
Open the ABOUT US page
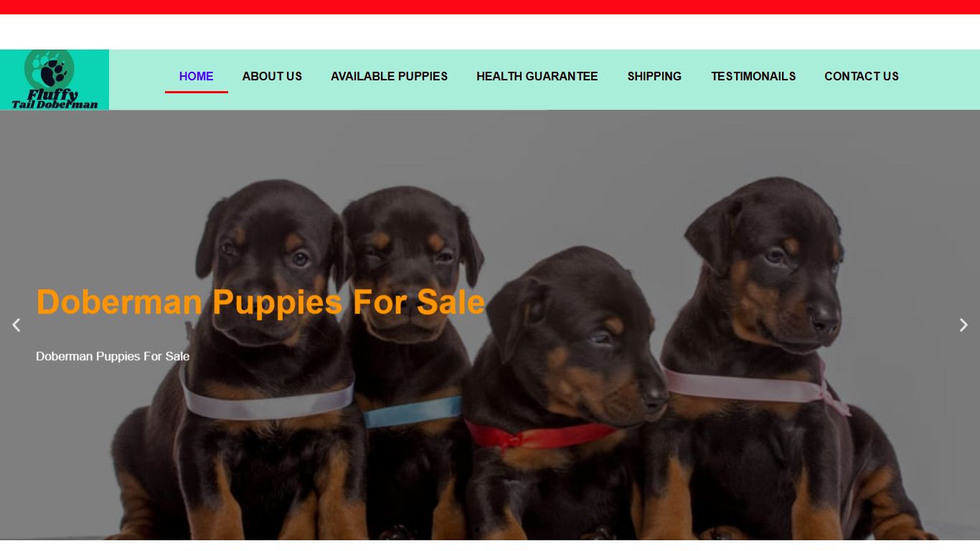coord(272,76)
